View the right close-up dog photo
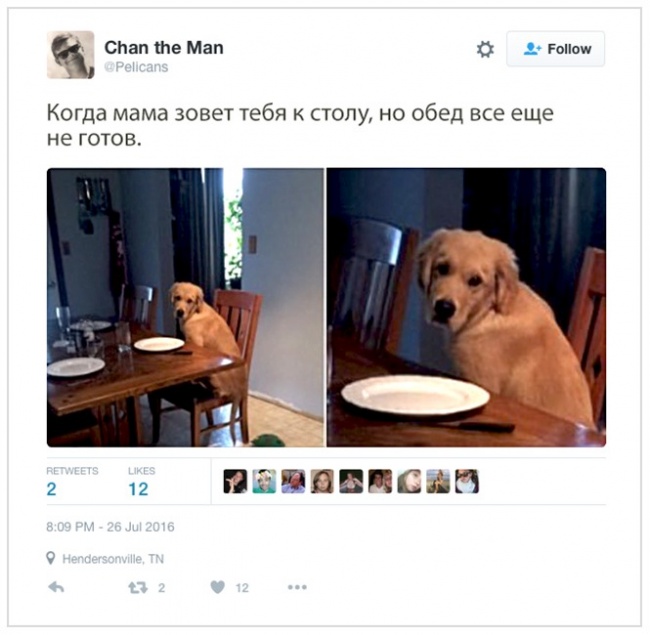The width and height of the screenshot is (650, 635). pos(466,307)
